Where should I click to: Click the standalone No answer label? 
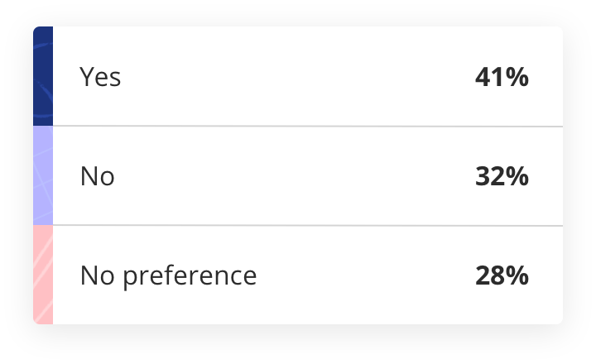(x=97, y=176)
